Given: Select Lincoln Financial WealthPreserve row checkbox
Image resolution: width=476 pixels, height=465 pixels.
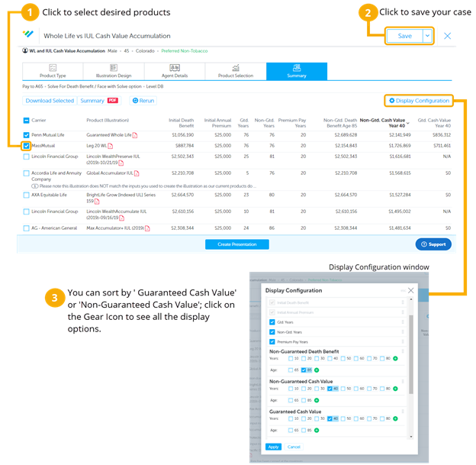Looking at the screenshot, I should [x=27, y=157].
